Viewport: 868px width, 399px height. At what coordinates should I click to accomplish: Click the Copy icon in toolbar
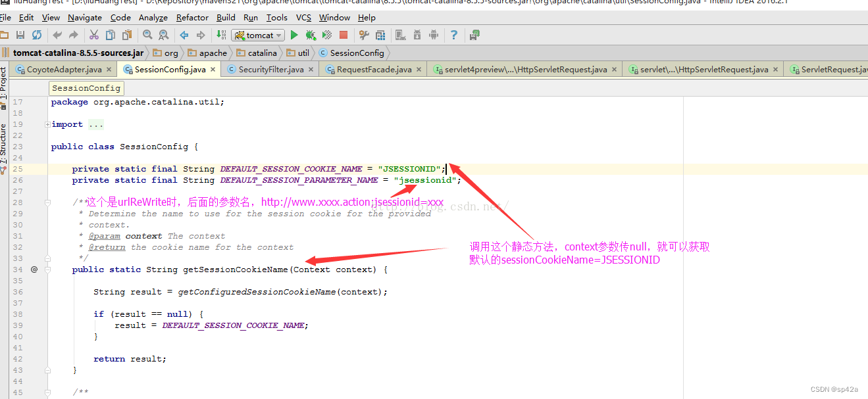[x=110, y=35]
